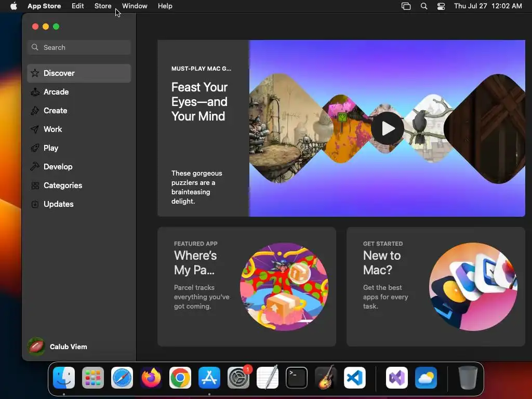Viewport: 532px width, 399px height.
Task: Click the search magnifier icon in sidebar
Action: pos(35,47)
